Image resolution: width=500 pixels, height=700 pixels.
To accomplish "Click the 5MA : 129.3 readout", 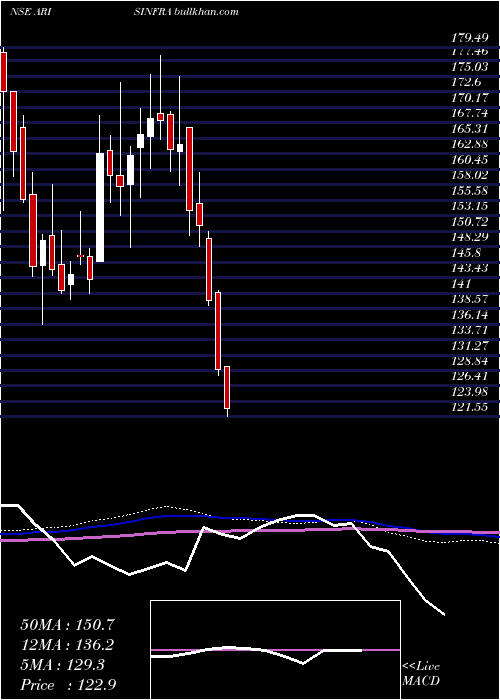I will tap(63, 665).
